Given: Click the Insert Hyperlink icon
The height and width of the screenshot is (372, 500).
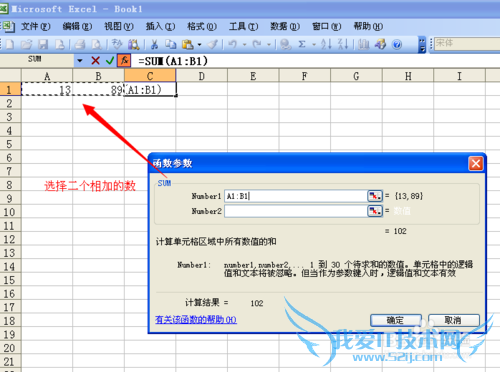Looking at the screenshot, I should (x=285, y=44).
